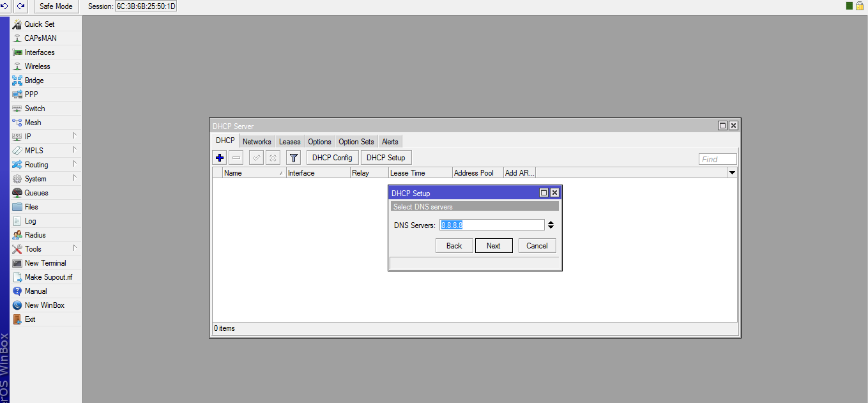Screen dimensions: 868x403
Task: Click DHCP Setup button
Action: tap(386, 158)
